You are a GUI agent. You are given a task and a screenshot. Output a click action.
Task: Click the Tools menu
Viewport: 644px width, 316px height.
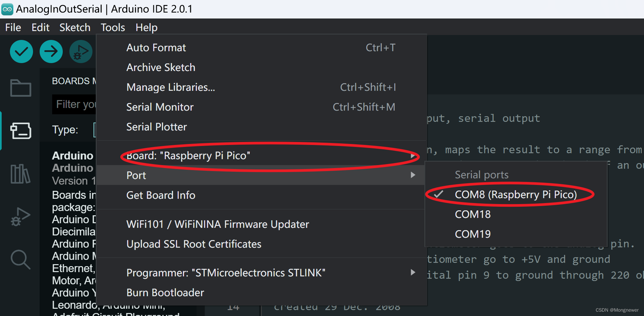113,27
